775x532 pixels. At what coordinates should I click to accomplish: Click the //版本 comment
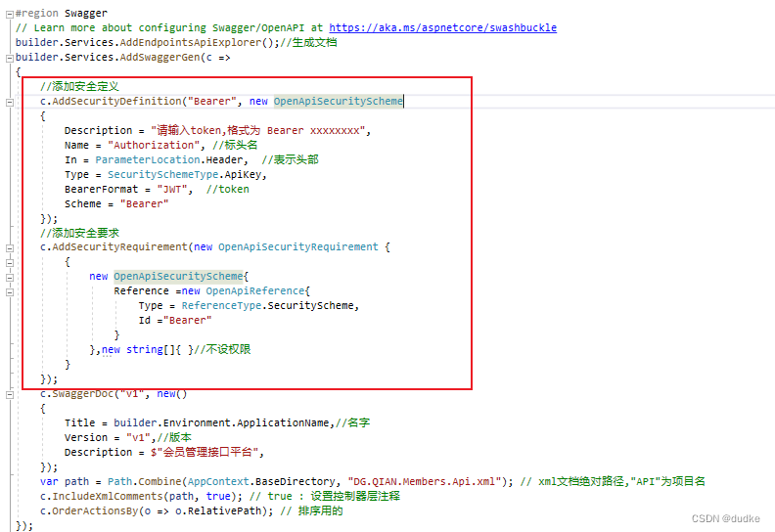174,437
